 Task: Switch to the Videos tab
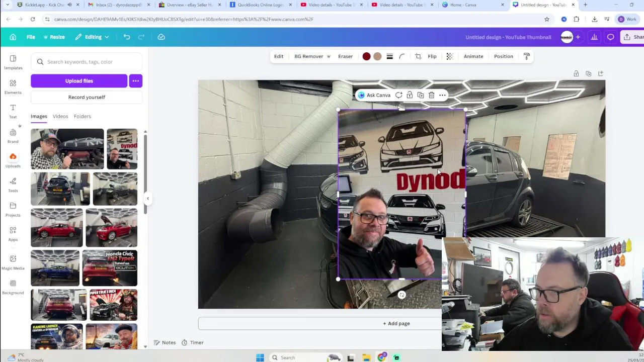coord(60,116)
